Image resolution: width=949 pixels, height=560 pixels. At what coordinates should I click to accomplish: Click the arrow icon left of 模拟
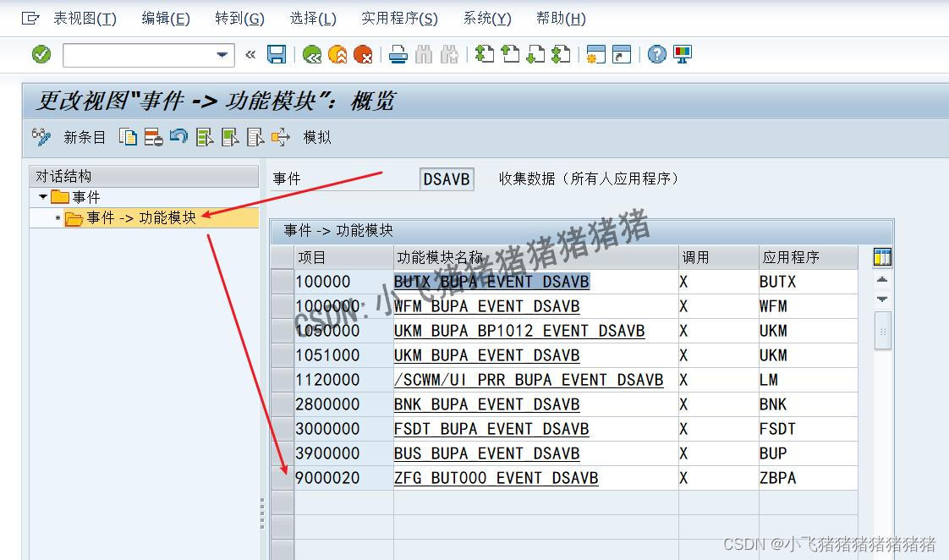tap(281, 137)
